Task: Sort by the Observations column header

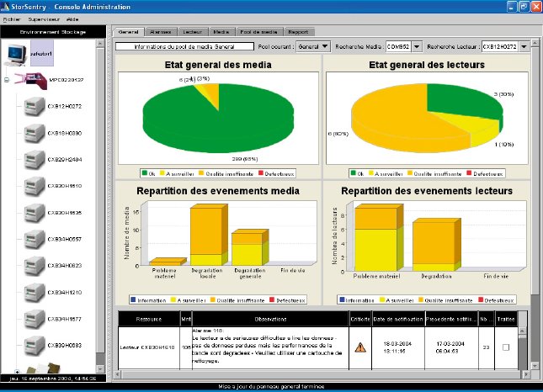Action: [270, 319]
